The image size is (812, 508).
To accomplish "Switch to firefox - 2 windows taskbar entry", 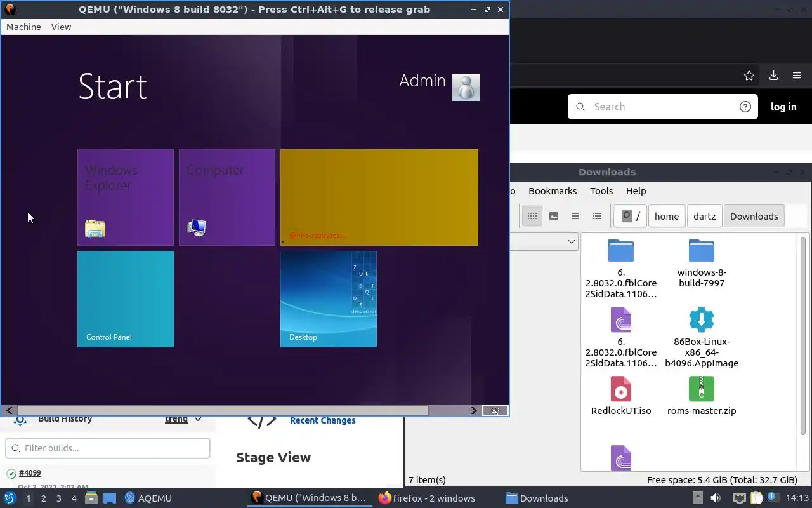I will pos(427,498).
